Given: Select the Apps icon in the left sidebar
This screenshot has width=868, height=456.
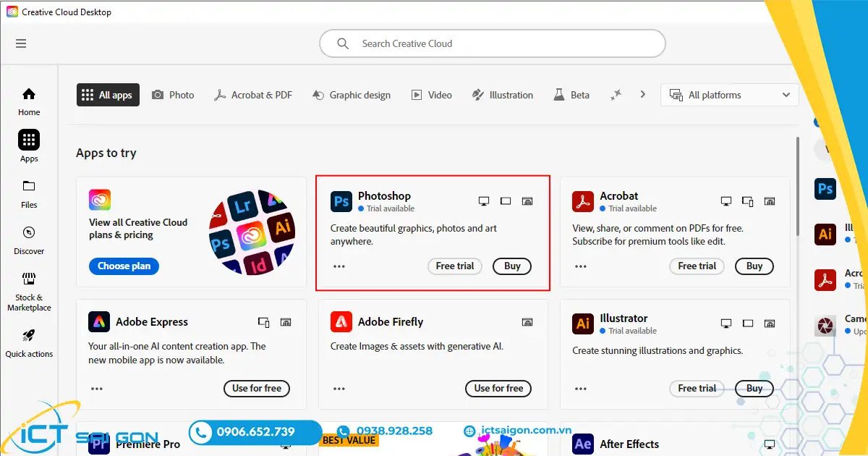Looking at the screenshot, I should [x=28, y=140].
